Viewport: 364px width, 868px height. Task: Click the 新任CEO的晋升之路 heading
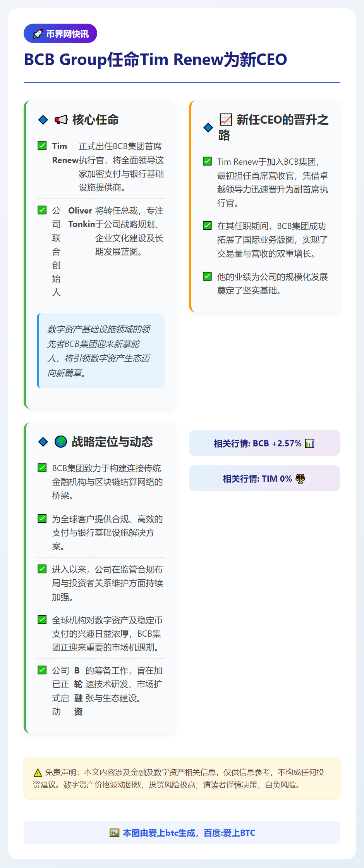(273, 127)
